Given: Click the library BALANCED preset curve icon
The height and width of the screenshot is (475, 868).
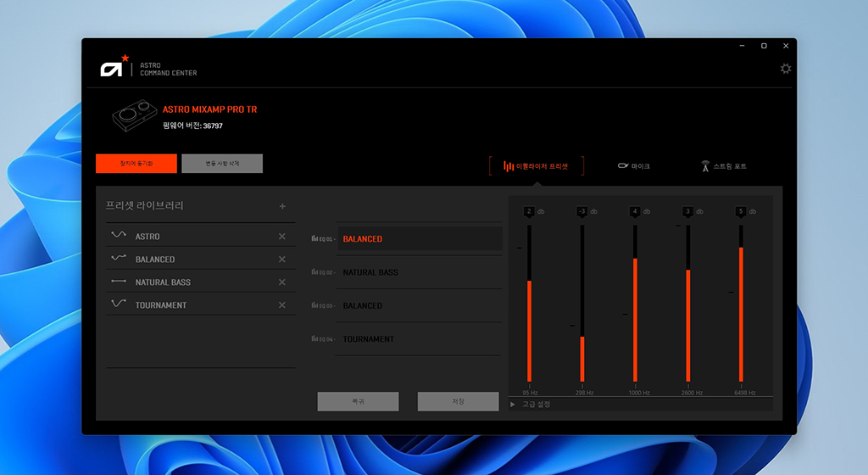Looking at the screenshot, I should (119, 258).
